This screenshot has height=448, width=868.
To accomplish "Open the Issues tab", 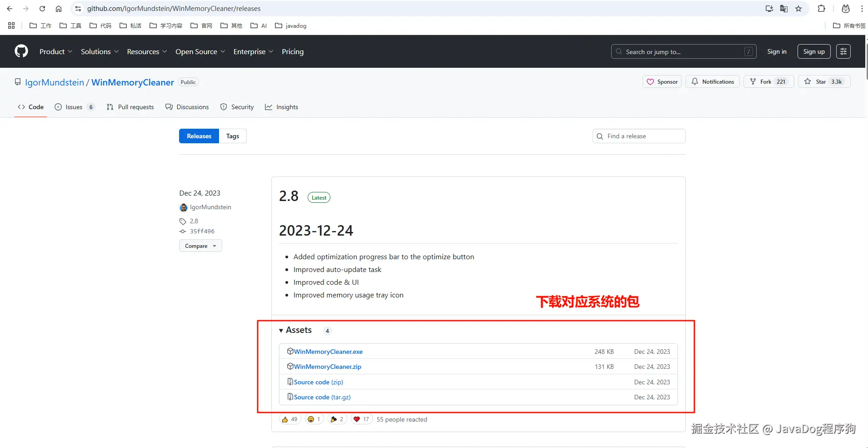I will [75, 107].
